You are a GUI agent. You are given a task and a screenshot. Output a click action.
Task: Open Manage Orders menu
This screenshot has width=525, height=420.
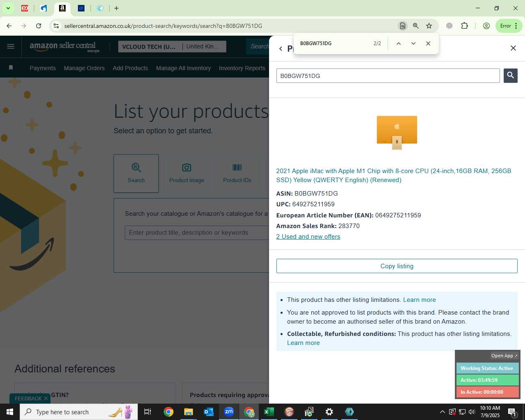click(x=84, y=68)
